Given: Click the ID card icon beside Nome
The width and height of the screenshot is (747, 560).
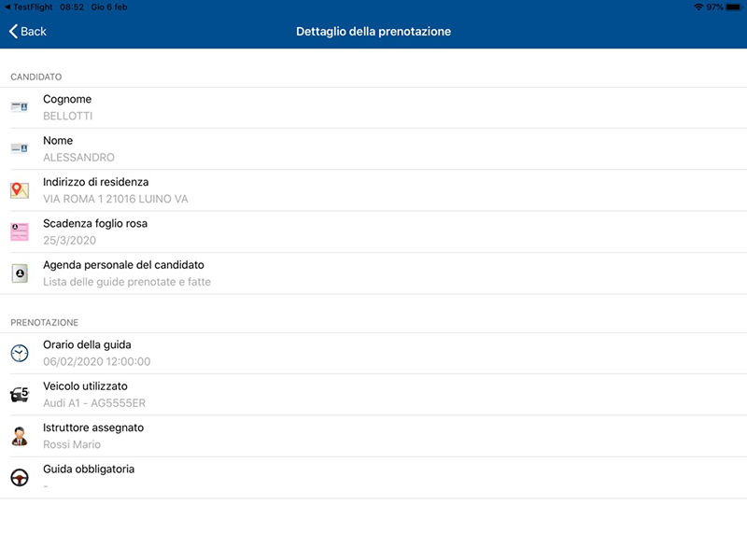Looking at the screenshot, I should 20,148.
